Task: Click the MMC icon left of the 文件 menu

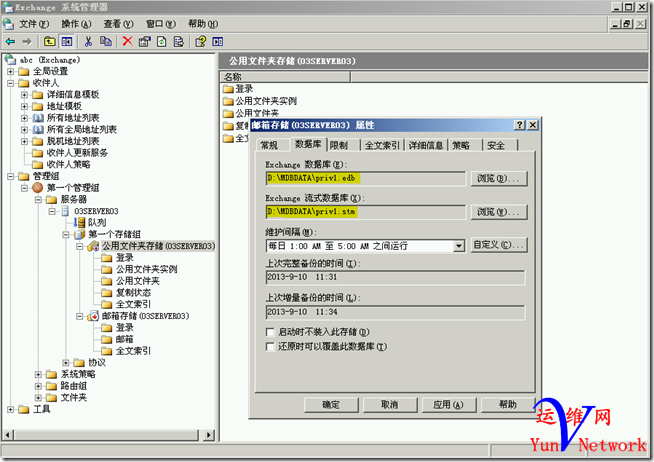Action: pyautogui.click(x=9, y=24)
